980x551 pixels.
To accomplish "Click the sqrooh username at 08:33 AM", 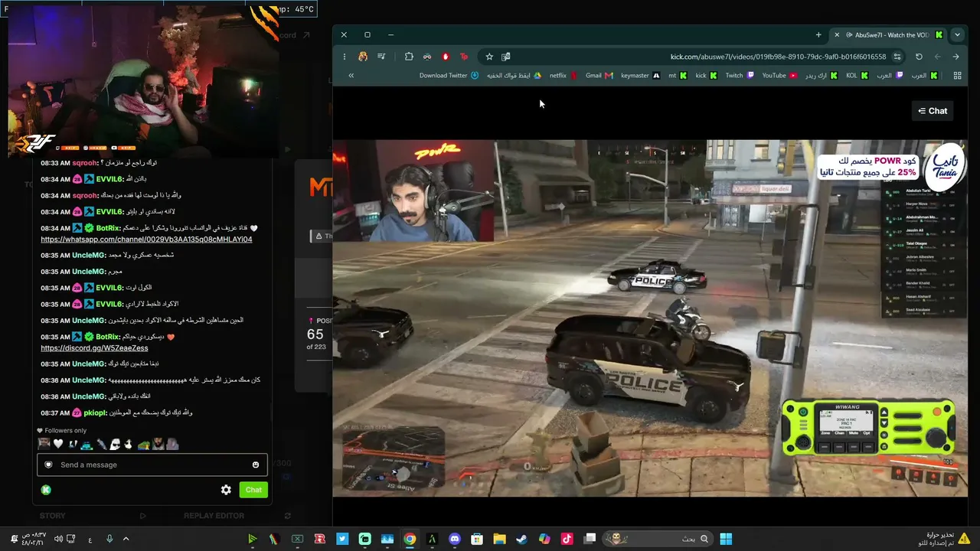I will tap(85, 163).
